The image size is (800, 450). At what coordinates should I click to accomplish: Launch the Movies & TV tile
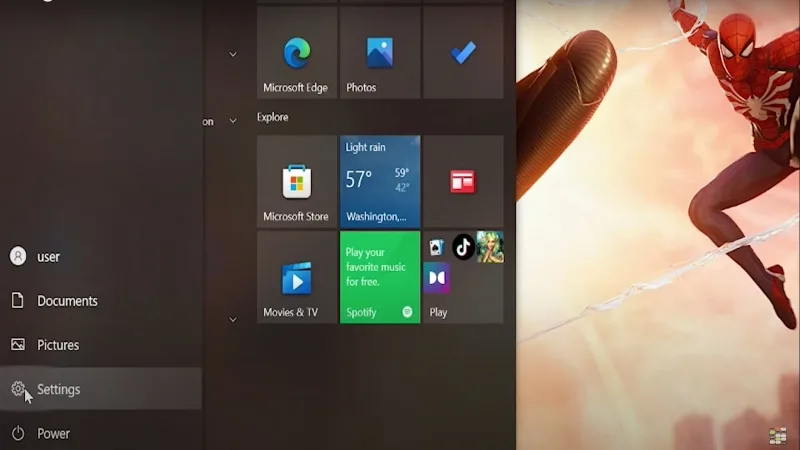click(x=297, y=277)
